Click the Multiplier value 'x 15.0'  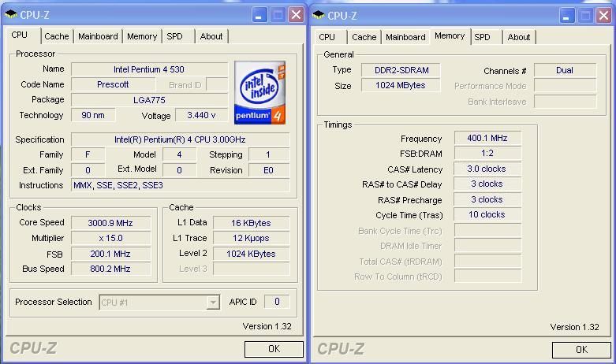[110, 238]
